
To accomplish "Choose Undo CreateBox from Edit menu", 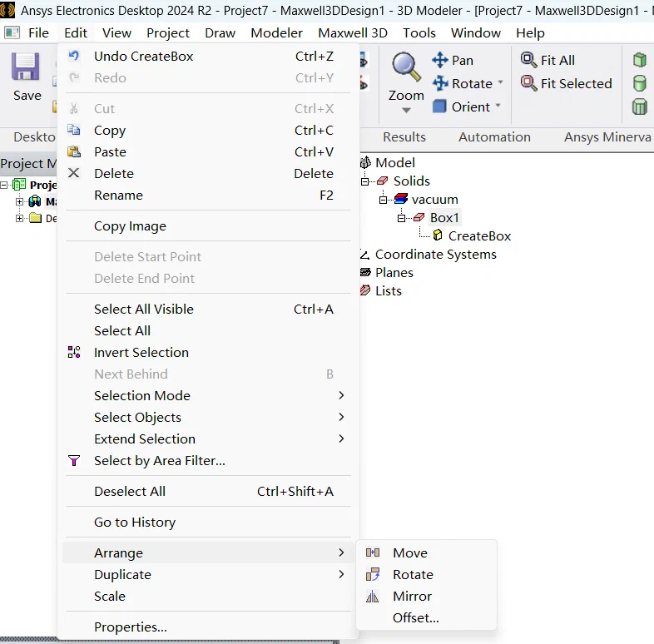I will coord(208,56).
